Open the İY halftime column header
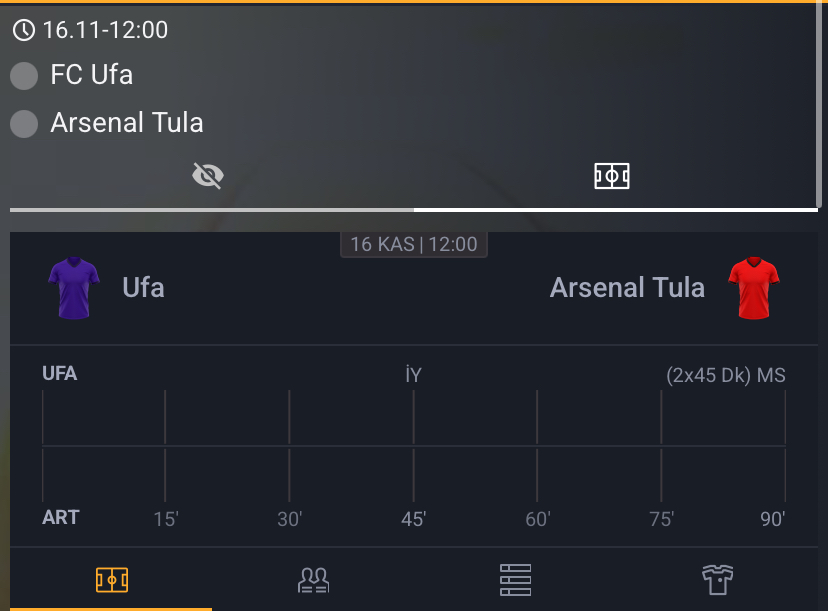Screen dimensions: 828x611 (414, 374)
